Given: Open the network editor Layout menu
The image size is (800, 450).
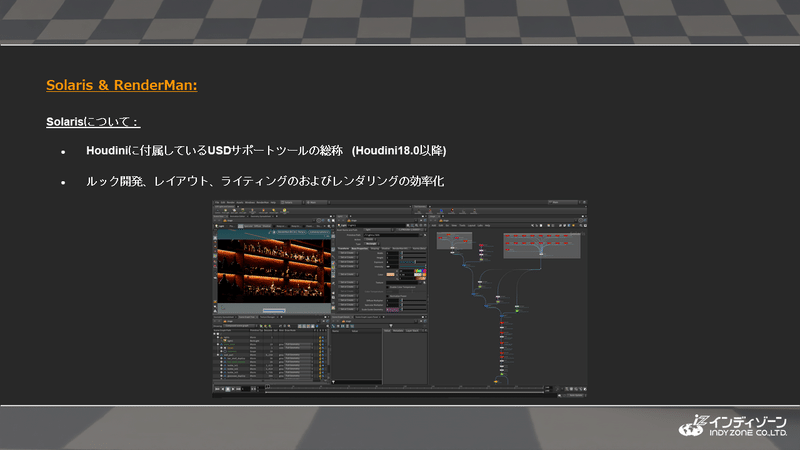Looking at the screenshot, I should point(471,226).
